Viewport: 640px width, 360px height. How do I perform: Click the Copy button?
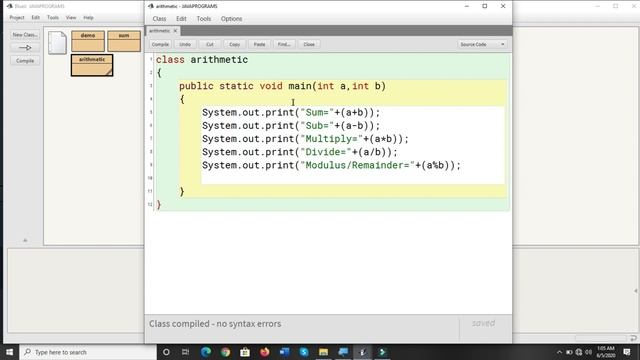pyautogui.click(x=234, y=44)
